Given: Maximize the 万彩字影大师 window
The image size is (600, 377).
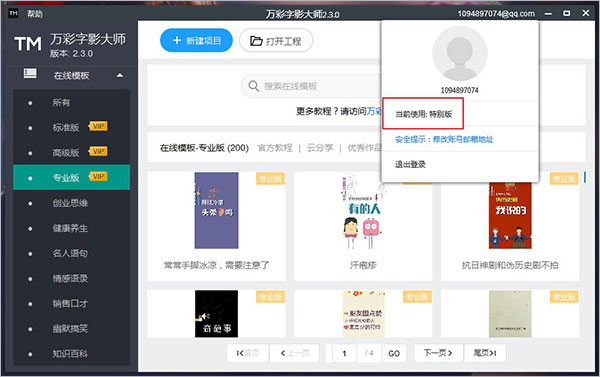Looking at the screenshot, I should tap(567, 13).
